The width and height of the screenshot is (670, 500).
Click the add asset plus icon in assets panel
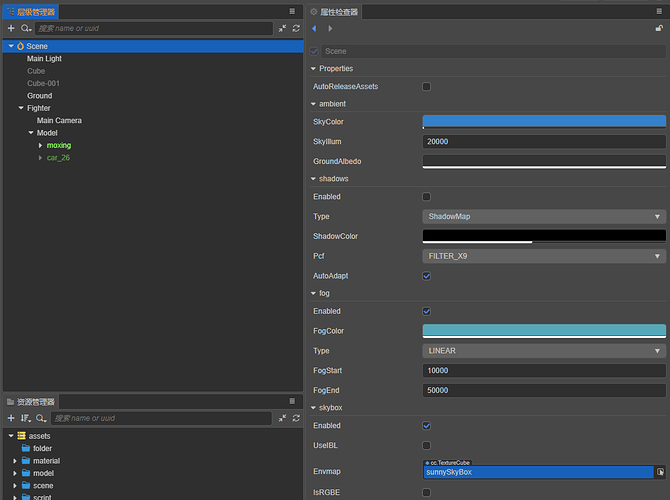[x=11, y=418]
